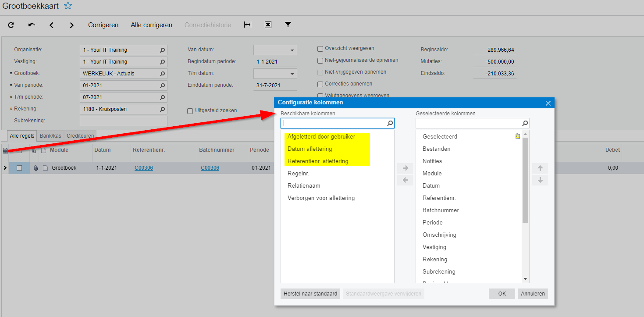Click Herstel naar standaard button
Viewport: 644px width, 317px height.
click(x=310, y=294)
